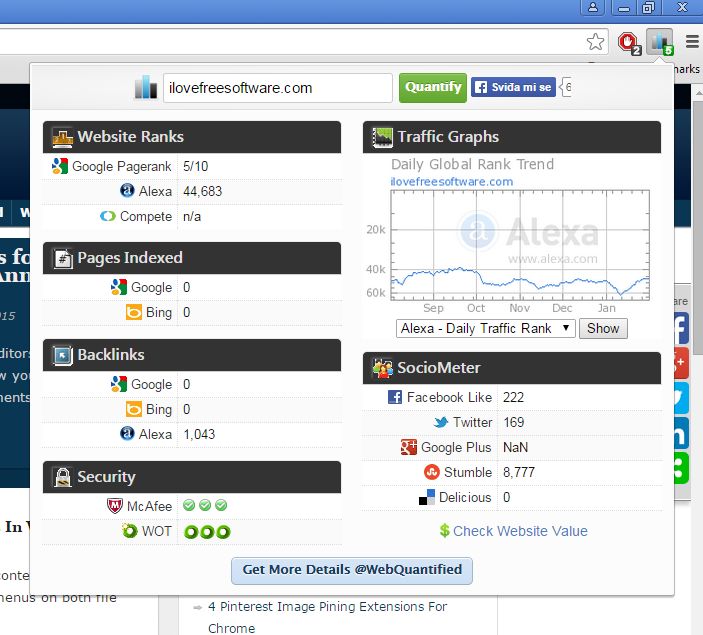Viewport: 703px width, 635px height.
Task: Click the Delicious icon
Action: click(x=426, y=497)
